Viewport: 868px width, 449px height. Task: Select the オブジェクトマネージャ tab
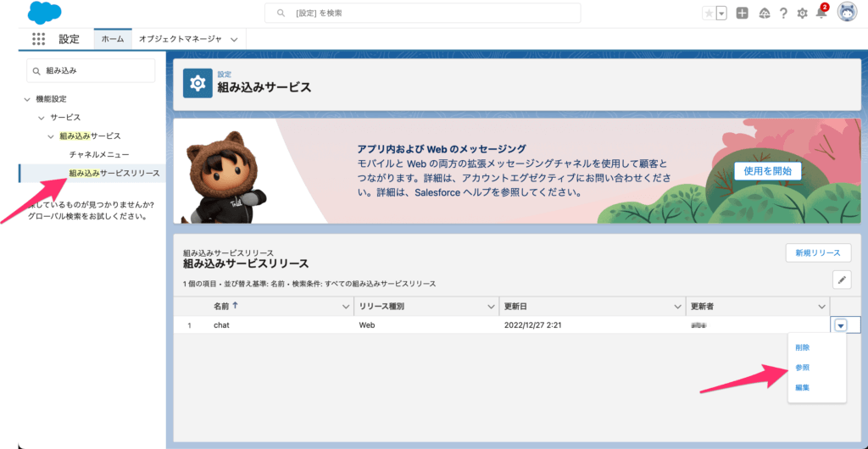tap(181, 39)
